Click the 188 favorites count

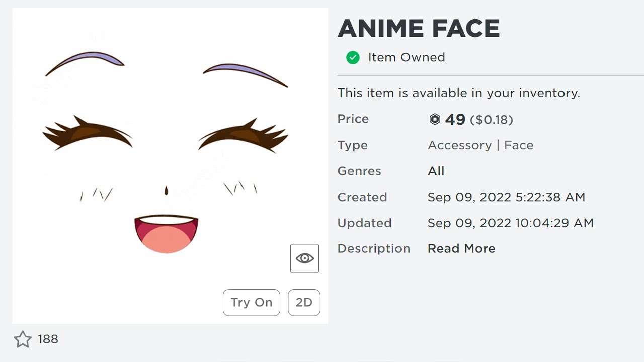[48, 339]
